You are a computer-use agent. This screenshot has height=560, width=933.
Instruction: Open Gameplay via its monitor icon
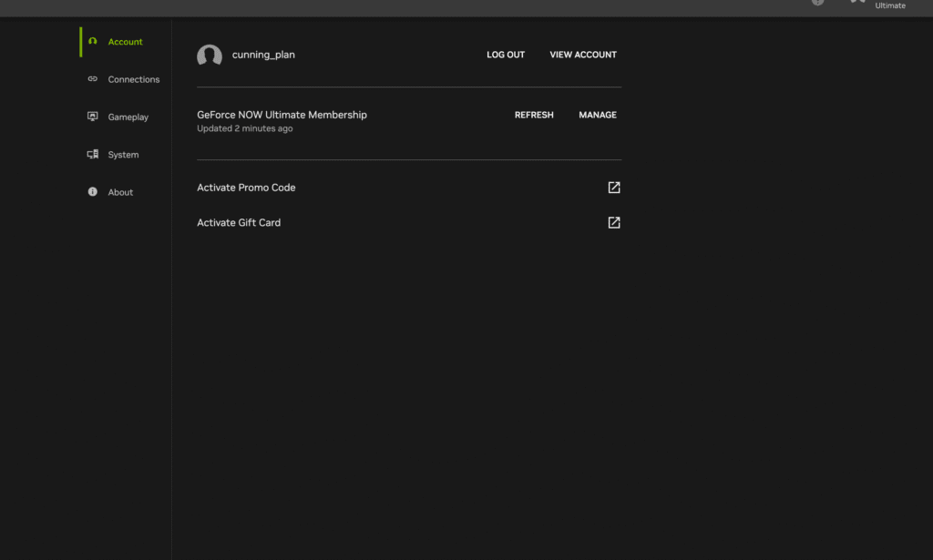pos(92,117)
